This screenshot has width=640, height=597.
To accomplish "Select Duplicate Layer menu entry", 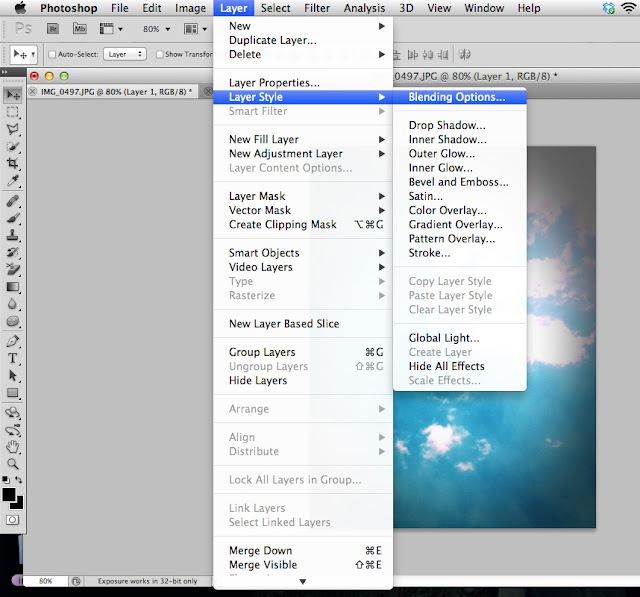I will point(303,40).
